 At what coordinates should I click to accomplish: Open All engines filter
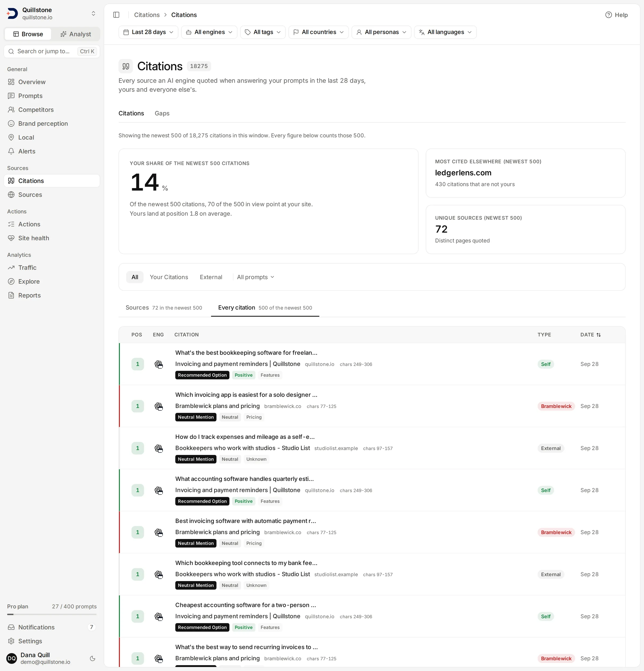[x=209, y=32]
